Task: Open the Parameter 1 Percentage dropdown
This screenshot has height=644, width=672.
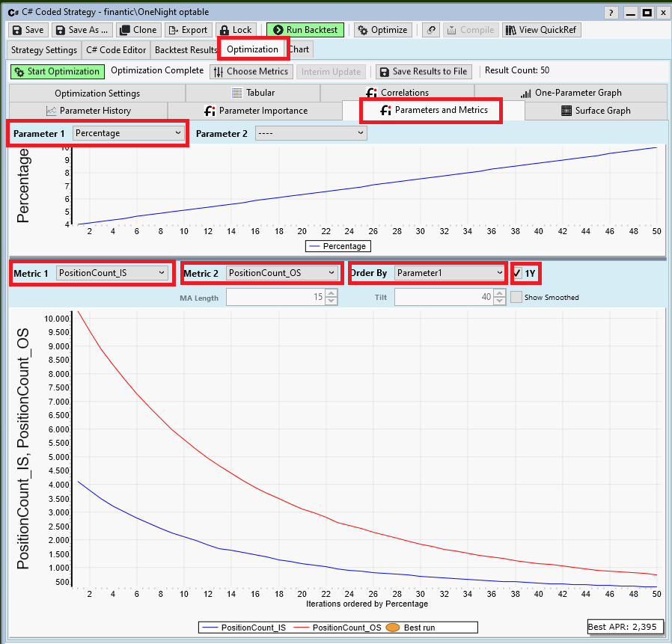Action: 129,133
